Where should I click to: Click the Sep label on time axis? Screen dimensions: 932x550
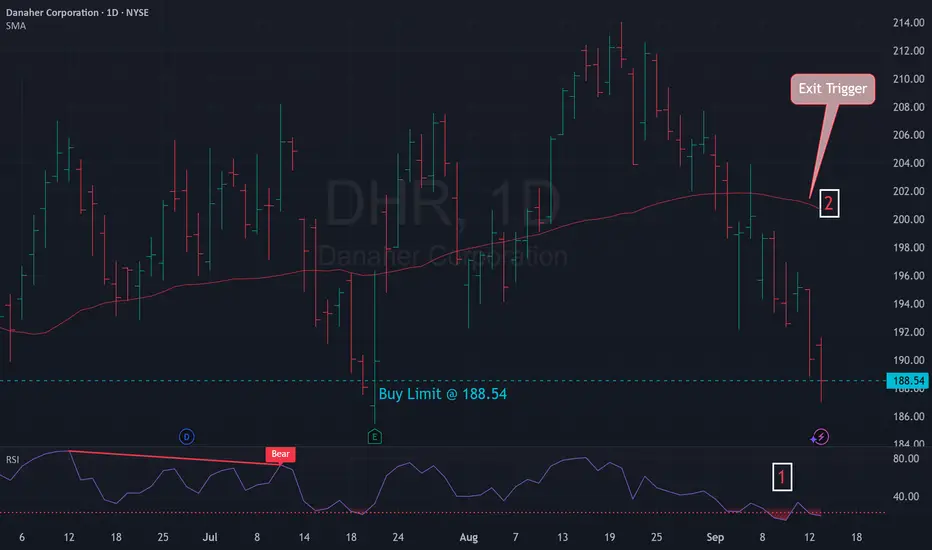(715, 537)
